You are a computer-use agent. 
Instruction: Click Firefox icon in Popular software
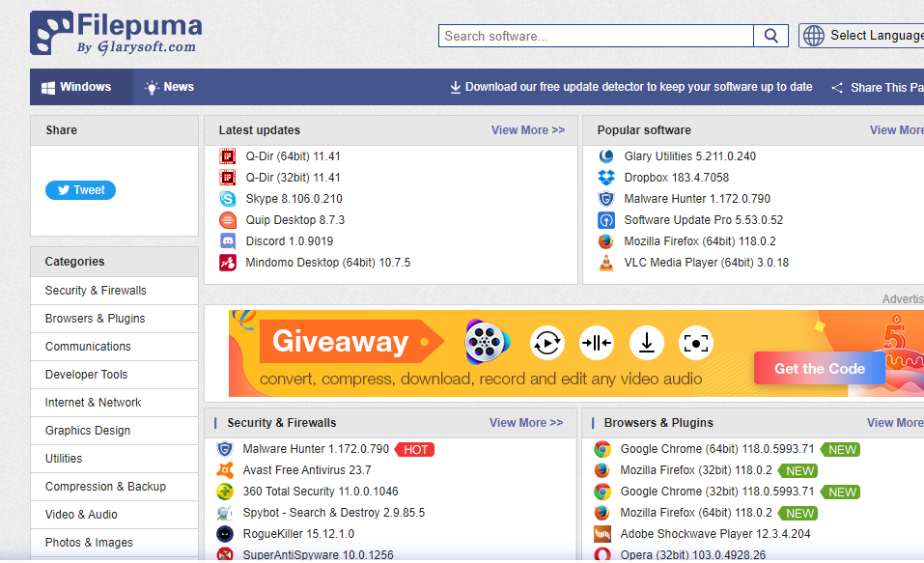pyautogui.click(x=605, y=241)
